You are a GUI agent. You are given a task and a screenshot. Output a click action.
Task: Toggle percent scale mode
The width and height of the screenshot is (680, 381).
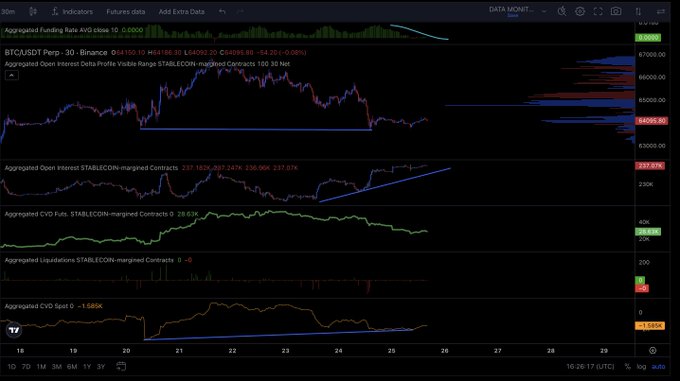tap(628, 367)
